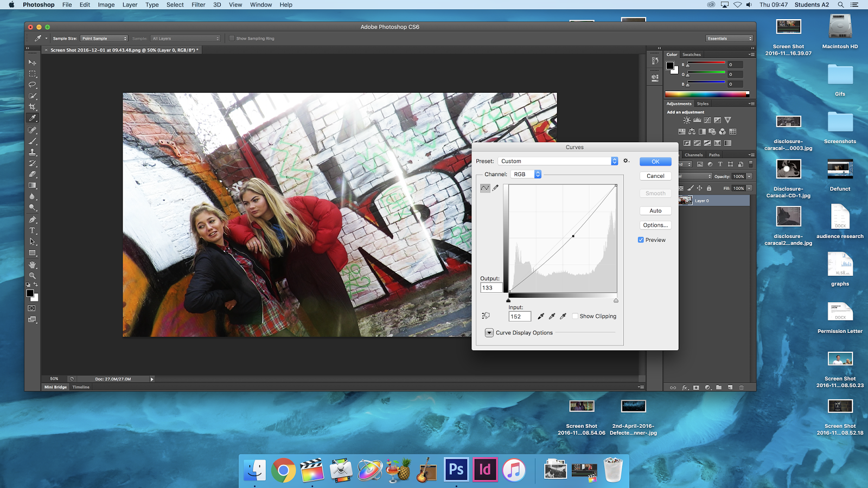The width and height of the screenshot is (868, 488).
Task: Cancel the Curves dialog
Action: click(x=655, y=176)
